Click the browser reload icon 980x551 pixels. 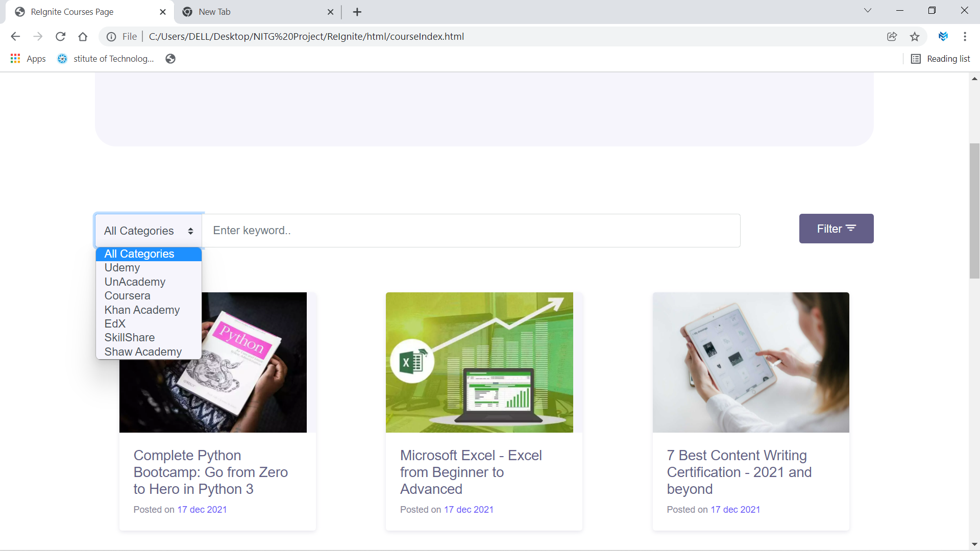pos(60,36)
